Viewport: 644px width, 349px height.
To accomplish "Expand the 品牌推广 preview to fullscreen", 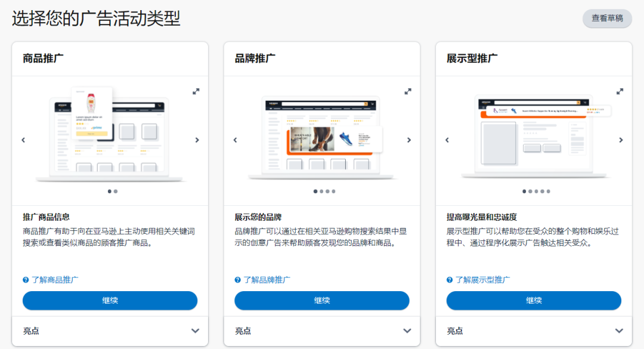I will (x=408, y=91).
